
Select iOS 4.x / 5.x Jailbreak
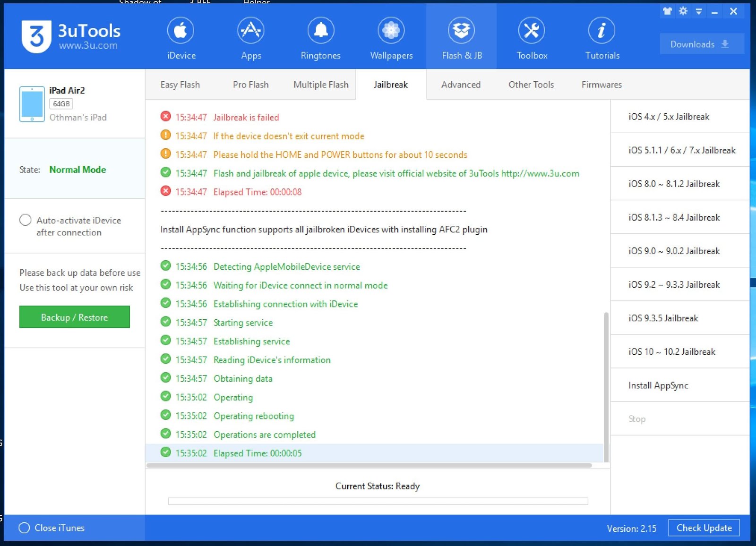tap(680, 117)
